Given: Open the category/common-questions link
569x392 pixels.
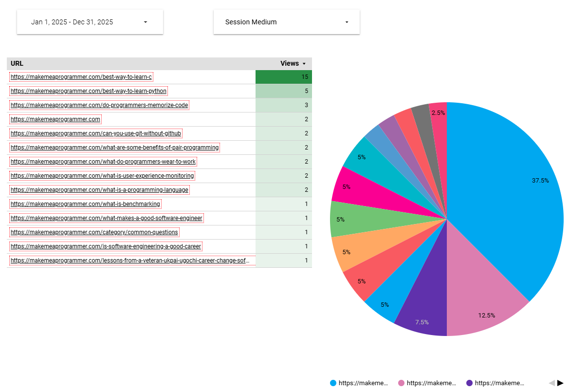Looking at the screenshot, I should pyautogui.click(x=94, y=232).
